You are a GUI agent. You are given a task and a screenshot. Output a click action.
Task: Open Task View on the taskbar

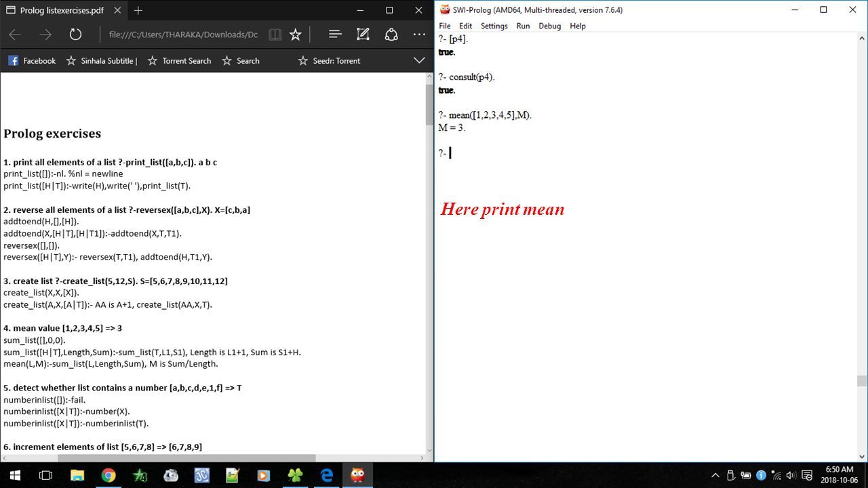pos(45,475)
